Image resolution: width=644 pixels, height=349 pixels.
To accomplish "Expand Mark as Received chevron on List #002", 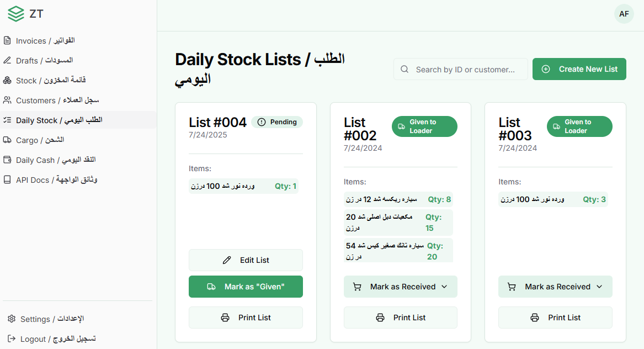I will [x=444, y=287].
